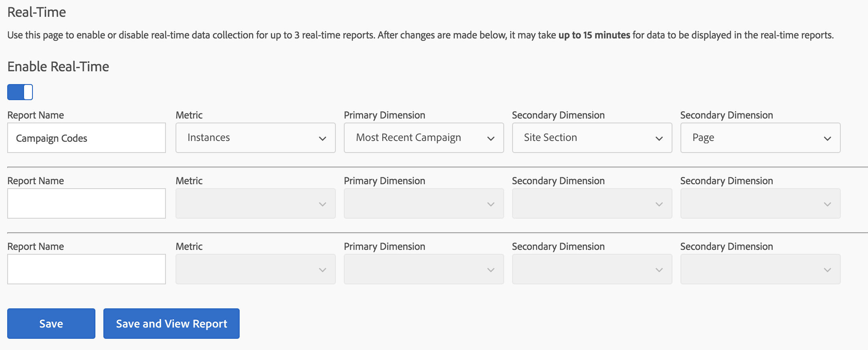868x350 pixels.
Task: Expand the Most Recent Campaign dimension dropdown
Action: pos(424,138)
